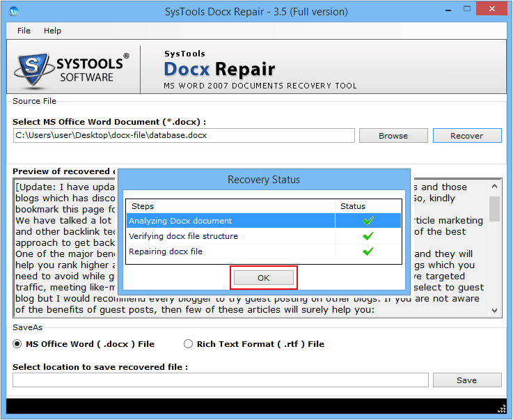Click the Browse button
Screen dimensions: 513x420
pyautogui.click(x=393, y=136)
